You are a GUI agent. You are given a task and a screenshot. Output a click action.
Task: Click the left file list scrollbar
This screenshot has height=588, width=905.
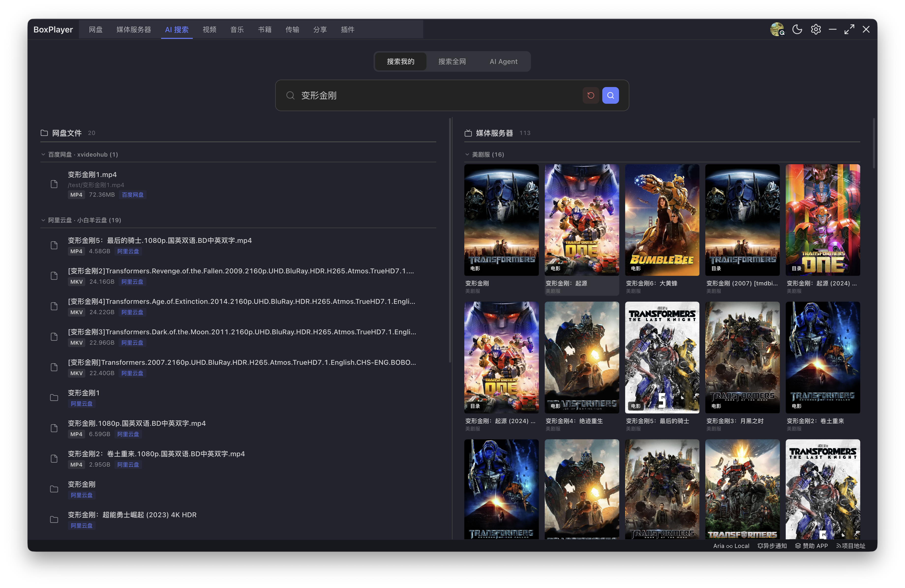(450, 240)
